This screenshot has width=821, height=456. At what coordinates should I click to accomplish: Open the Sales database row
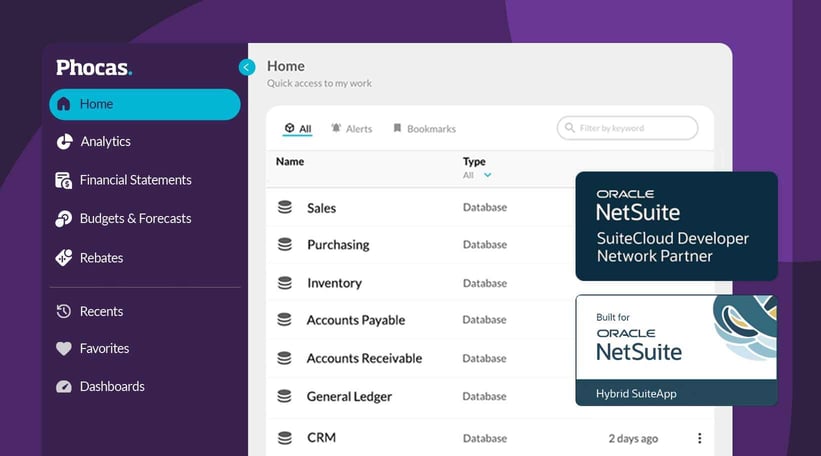[x=321, y=208]
